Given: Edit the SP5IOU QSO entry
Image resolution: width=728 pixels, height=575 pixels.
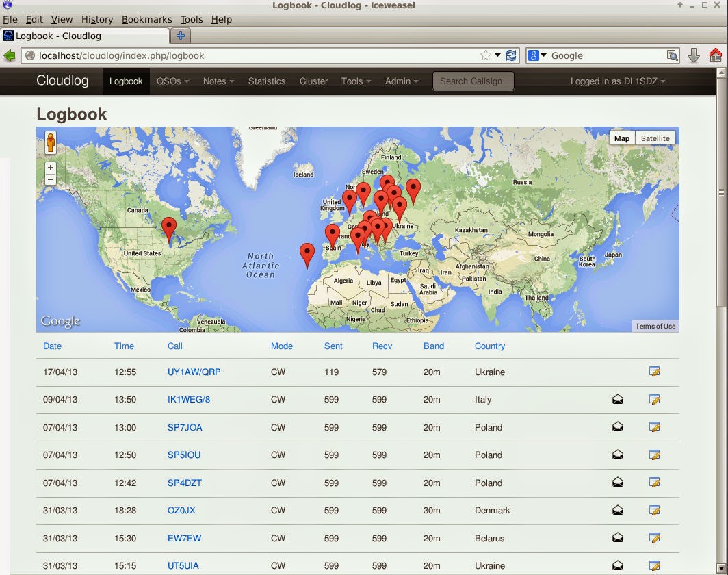Looking at the screenshot, I should click(655, 455).
